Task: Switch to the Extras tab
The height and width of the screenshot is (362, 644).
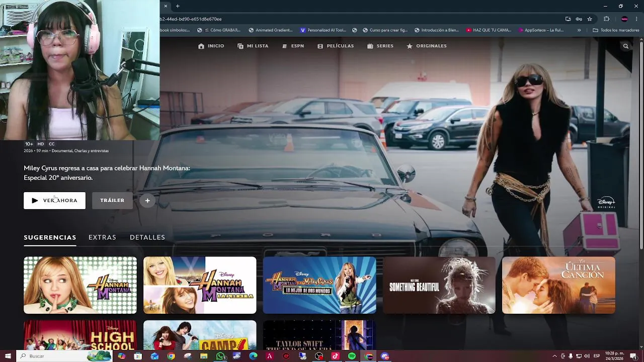Action: (102, 237)
